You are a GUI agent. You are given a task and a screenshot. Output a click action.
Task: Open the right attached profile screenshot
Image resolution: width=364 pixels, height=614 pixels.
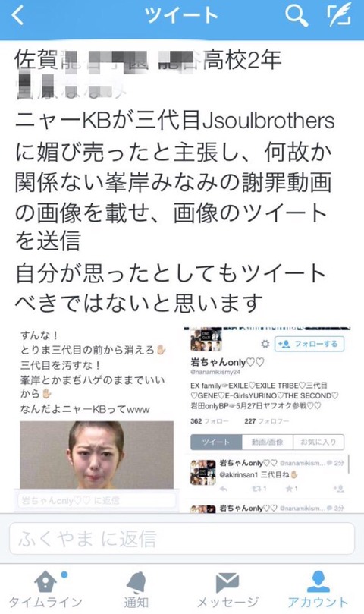[x=268, y=420]
